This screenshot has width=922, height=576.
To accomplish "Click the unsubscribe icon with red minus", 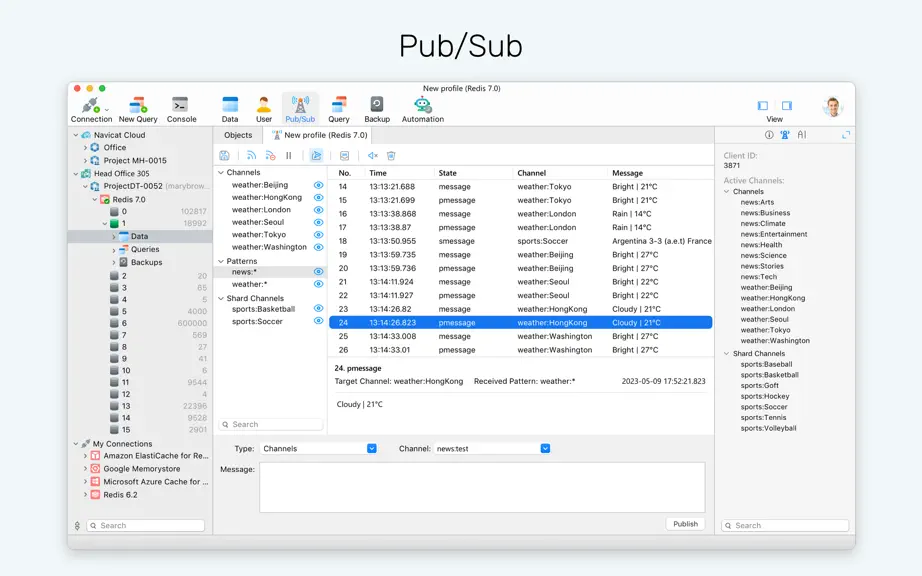I will coord(270,156).
